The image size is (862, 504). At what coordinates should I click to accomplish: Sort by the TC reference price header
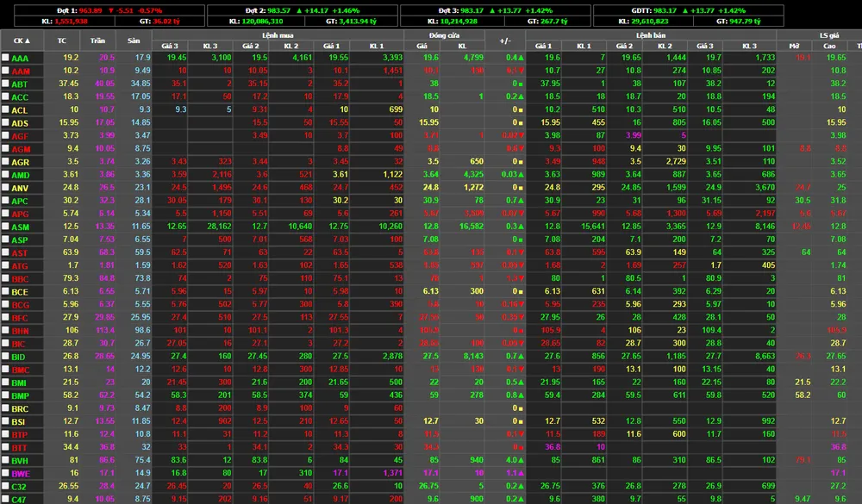(62, 40)
